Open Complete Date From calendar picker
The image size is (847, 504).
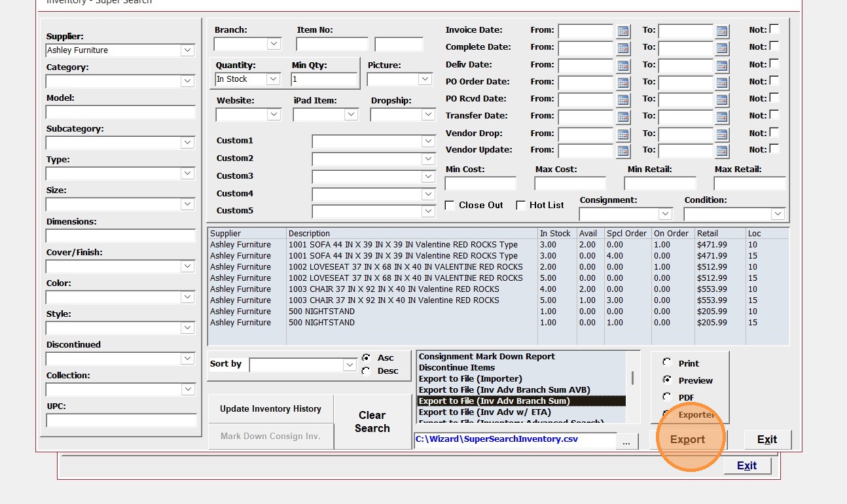point(622,48)
